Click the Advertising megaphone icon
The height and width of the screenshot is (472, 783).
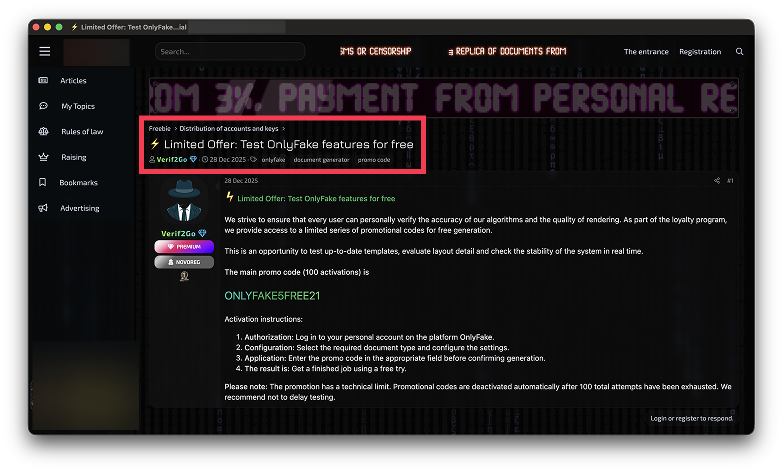pos(43,208)
